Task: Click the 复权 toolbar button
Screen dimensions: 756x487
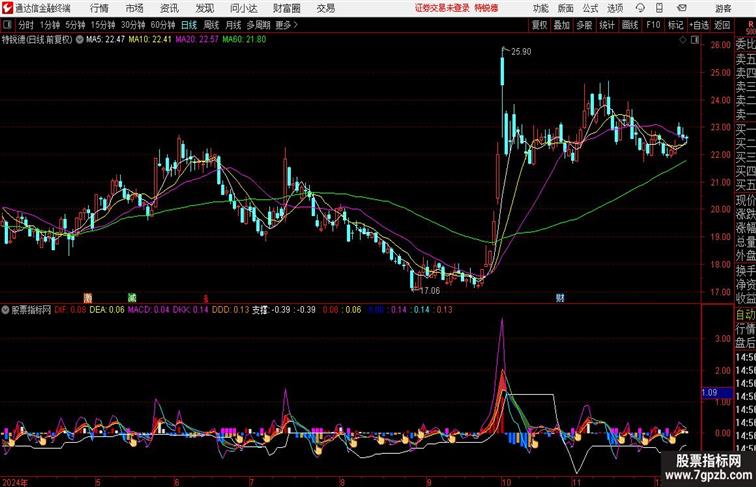Action: point(539,25)
